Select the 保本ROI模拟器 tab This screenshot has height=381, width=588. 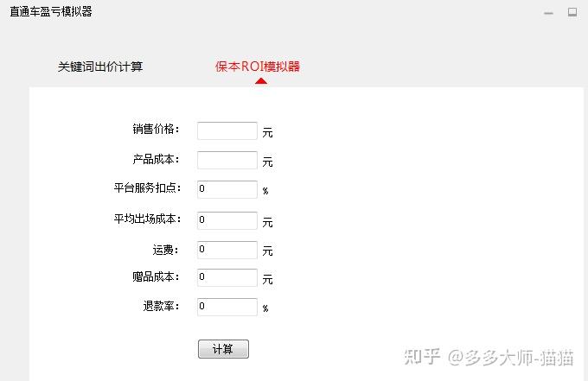[258, 67]
